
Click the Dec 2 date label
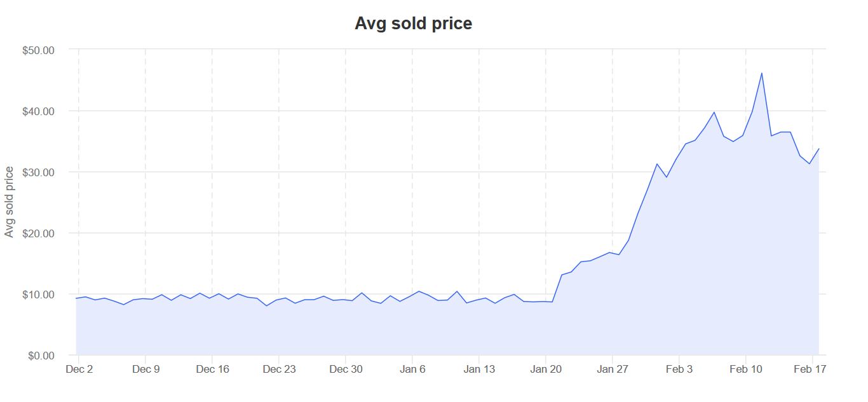point(79,370)
